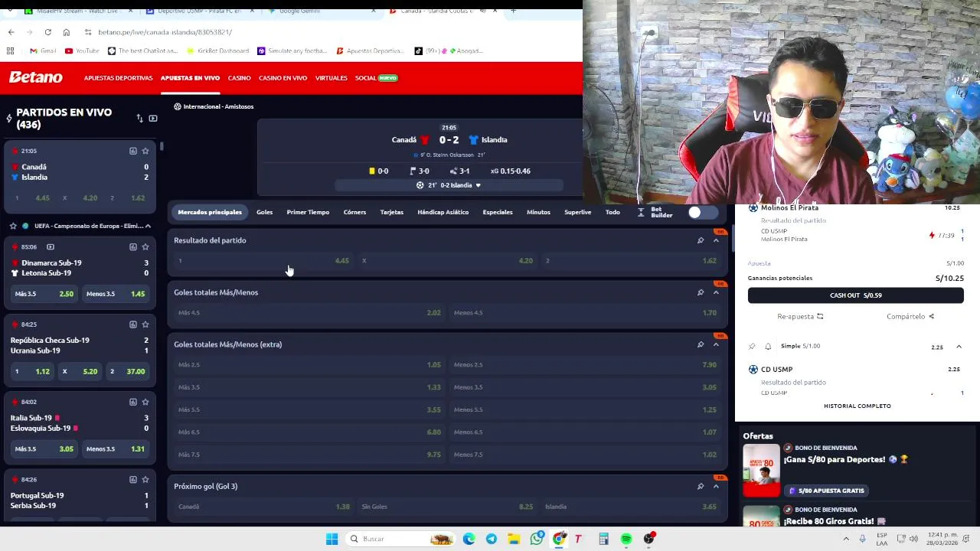
Task: Switch to the Especiales market tab
Action: [x=498, y=212]
